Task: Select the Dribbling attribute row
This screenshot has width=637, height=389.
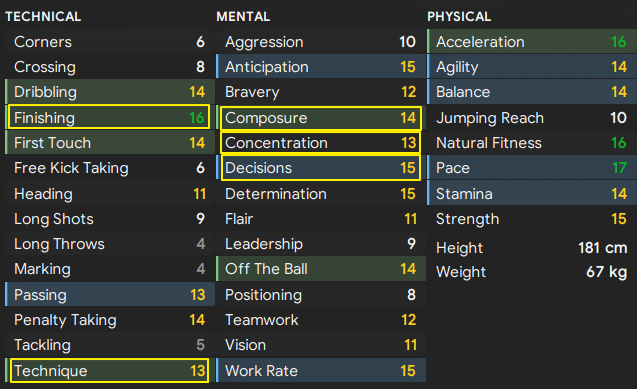Action: [x=110, y=92]
